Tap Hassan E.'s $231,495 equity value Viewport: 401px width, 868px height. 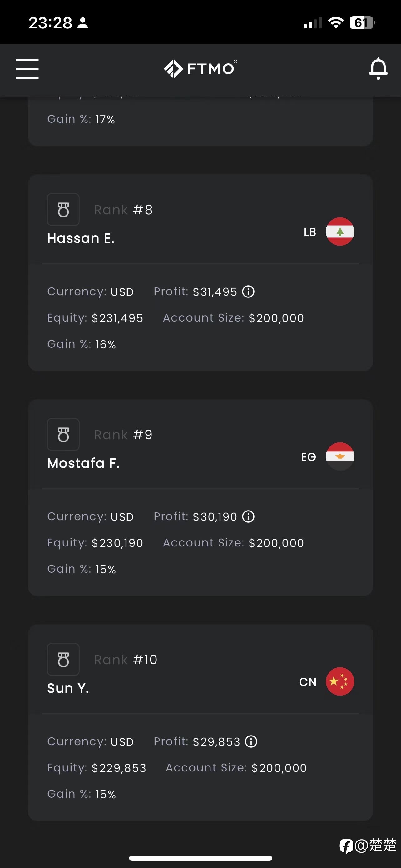pos(117,318)
